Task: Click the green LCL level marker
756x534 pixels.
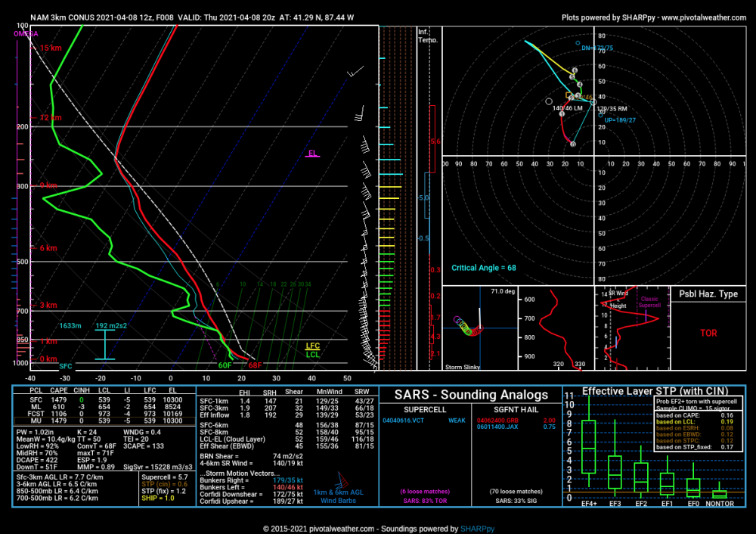Action: point(312,354)
